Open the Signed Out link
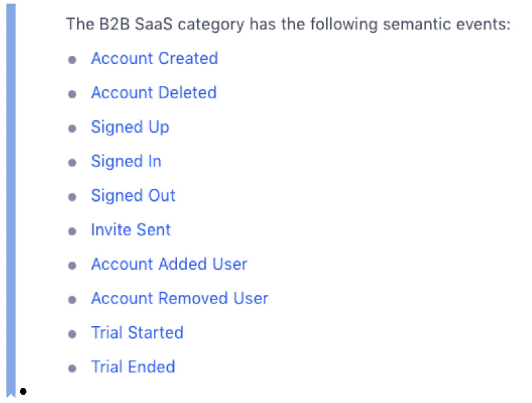The width and height of the screenshot is (532, 403). 133,196
